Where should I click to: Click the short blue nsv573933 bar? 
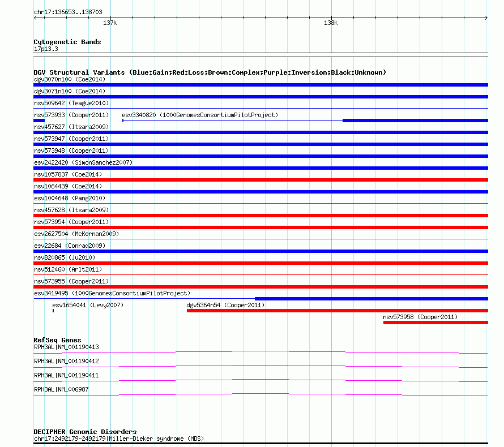39,121
